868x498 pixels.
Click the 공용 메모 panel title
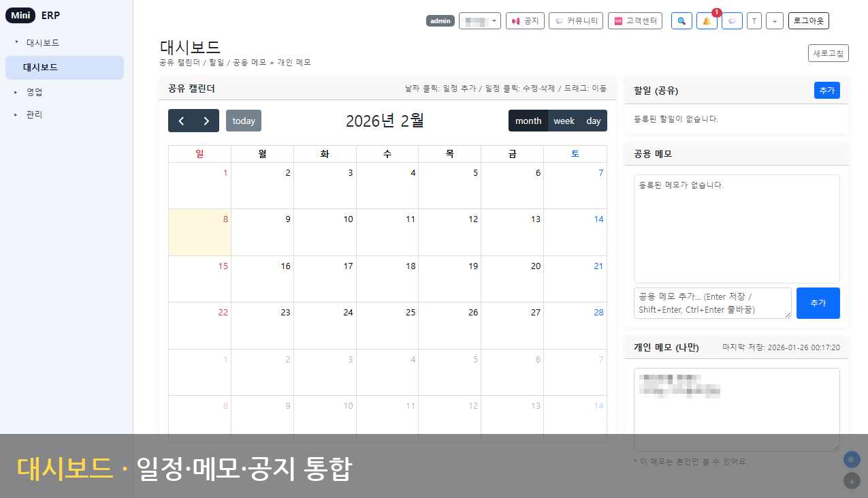[653, 154]
